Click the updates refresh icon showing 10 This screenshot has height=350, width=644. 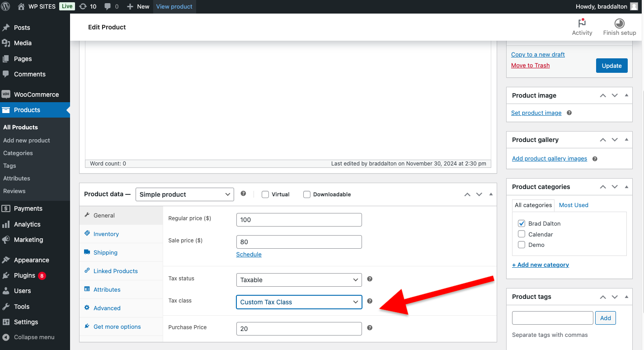coord(83,6)
